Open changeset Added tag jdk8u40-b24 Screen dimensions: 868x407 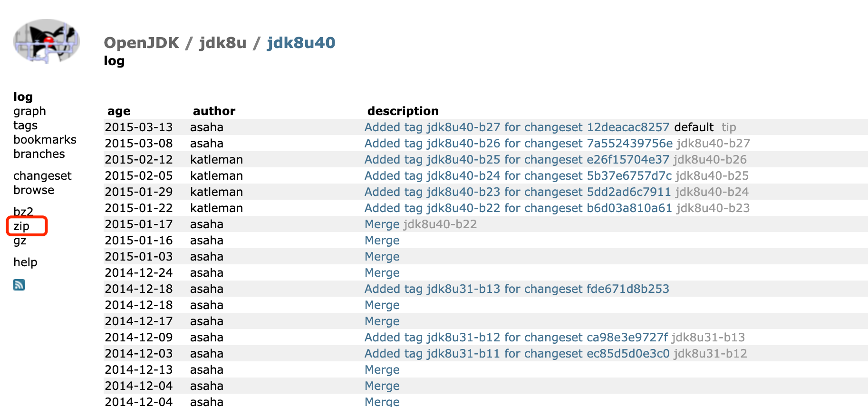(518, 176)
